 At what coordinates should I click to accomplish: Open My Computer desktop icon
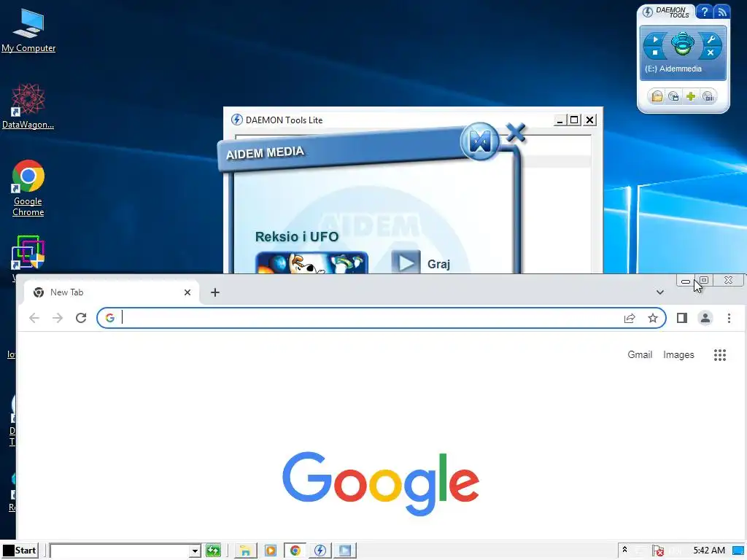pos(28,30)
